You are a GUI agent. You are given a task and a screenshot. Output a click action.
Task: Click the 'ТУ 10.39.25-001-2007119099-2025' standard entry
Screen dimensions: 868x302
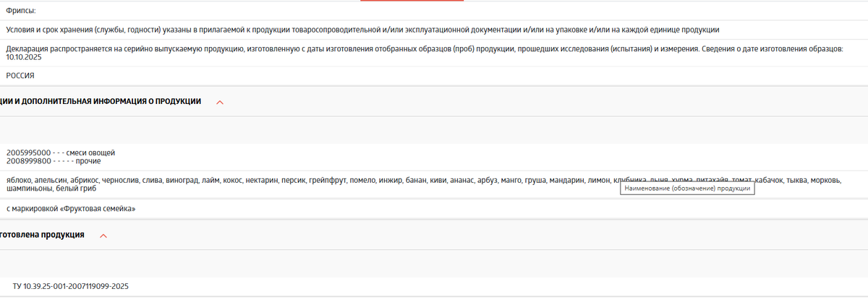[71, 287]
